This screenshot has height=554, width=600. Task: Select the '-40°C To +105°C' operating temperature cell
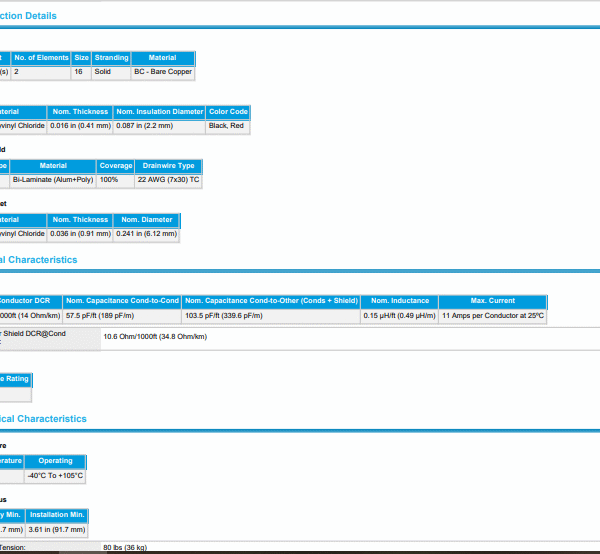click(x=55, y=476)
